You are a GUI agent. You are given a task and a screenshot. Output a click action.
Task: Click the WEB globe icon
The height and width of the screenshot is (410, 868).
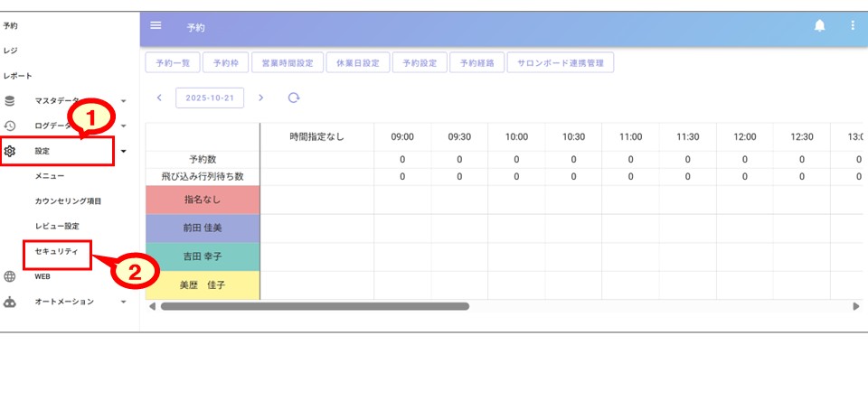(10, 277)
